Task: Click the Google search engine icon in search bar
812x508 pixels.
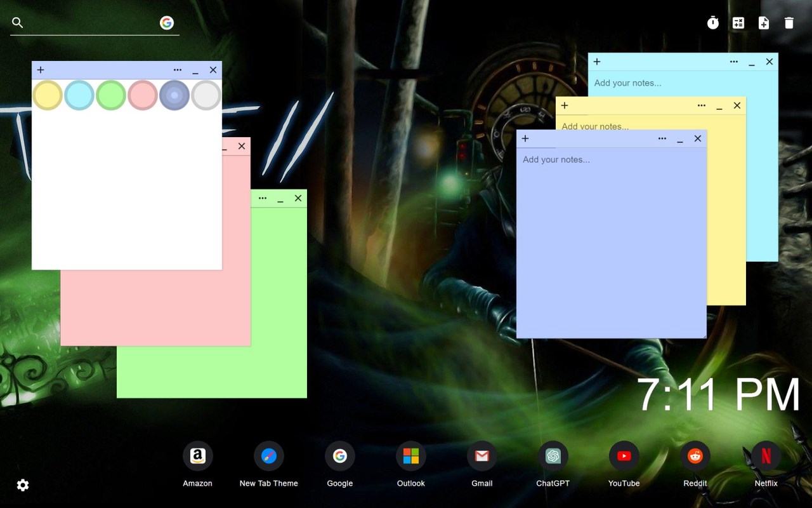Action: pos(167,23)
